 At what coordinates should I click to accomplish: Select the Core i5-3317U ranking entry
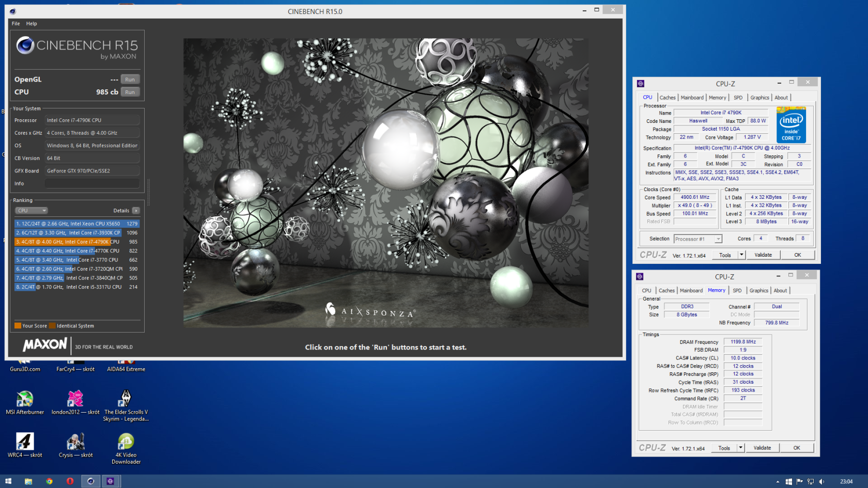pyautogui.click(x=77, y=287)
